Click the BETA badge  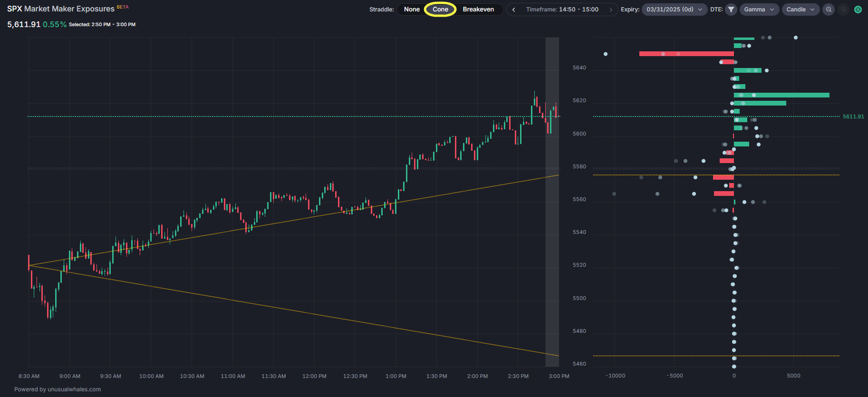coord(123,7)
